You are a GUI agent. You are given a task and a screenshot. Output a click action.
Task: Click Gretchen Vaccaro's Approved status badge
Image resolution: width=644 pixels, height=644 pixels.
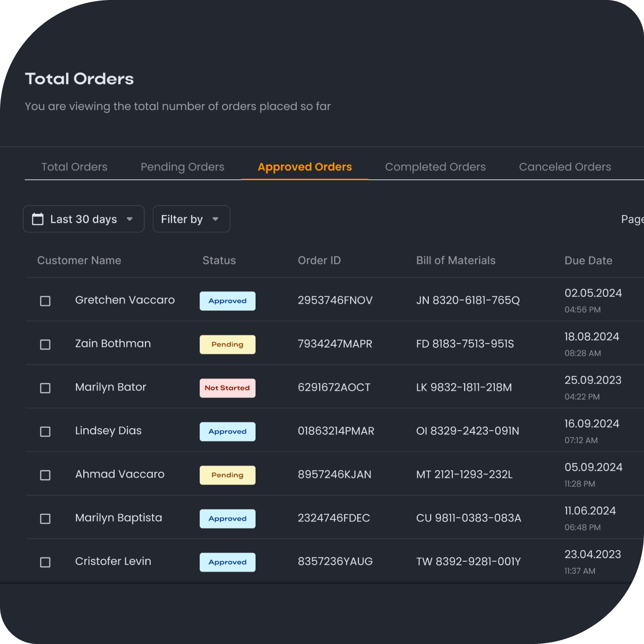227,301
